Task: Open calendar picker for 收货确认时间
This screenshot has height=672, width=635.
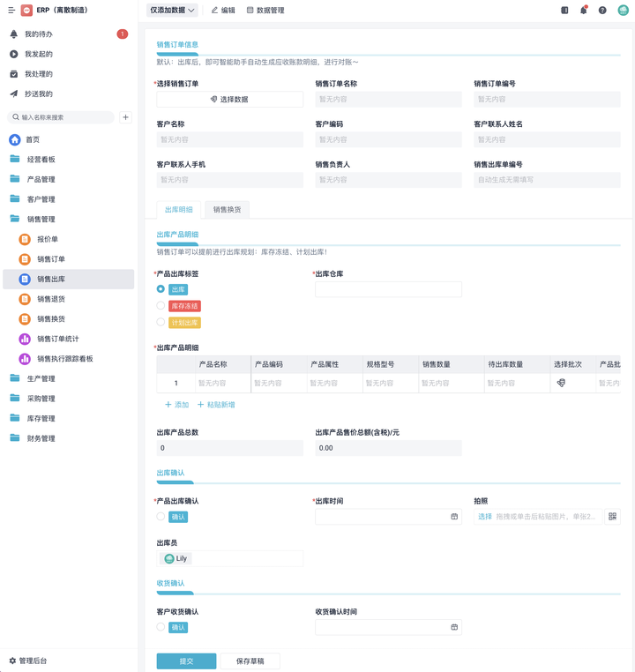Action: pos(454,627)
